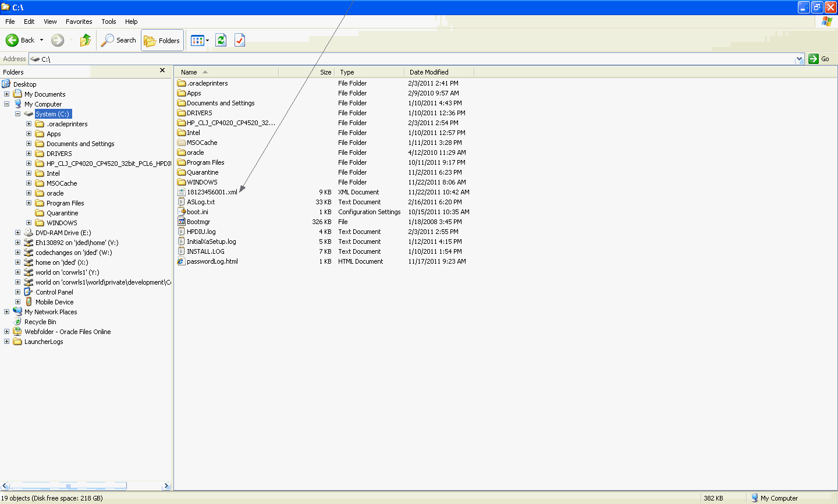Sort files by the Date Modified column header
Image resolution: width=838 pixels, height=504 pixels.
[429, 72]
